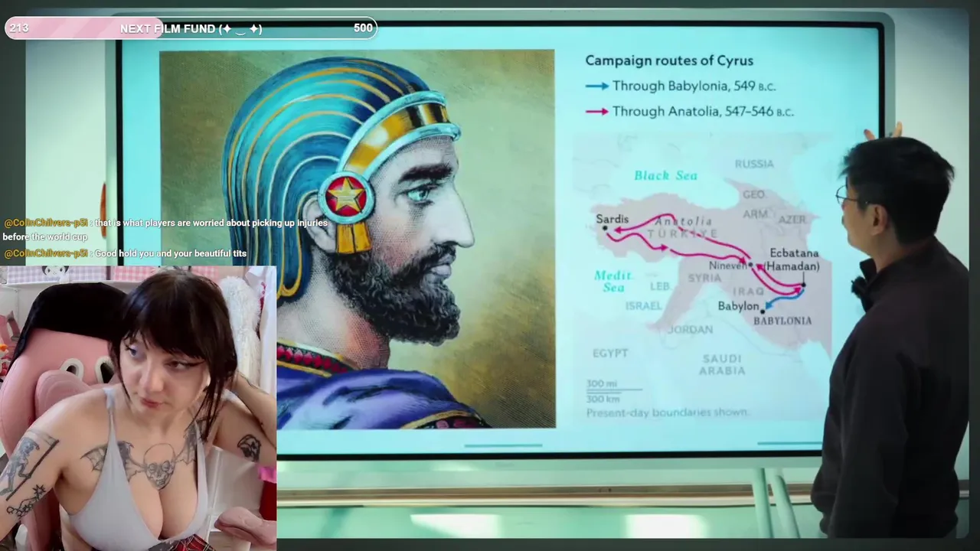Click the Nineveh city label
Screen dimensions: 980x551
point(727,266)
